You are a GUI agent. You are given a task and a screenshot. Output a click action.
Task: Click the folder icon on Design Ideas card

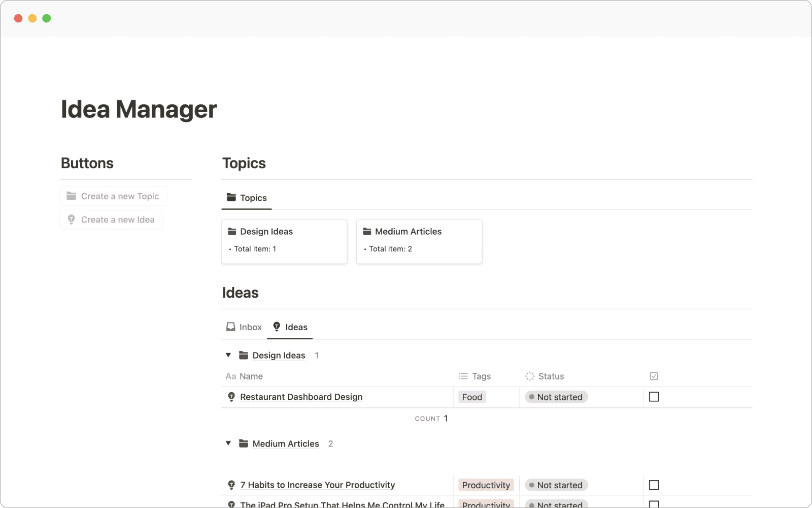[232, 232]
